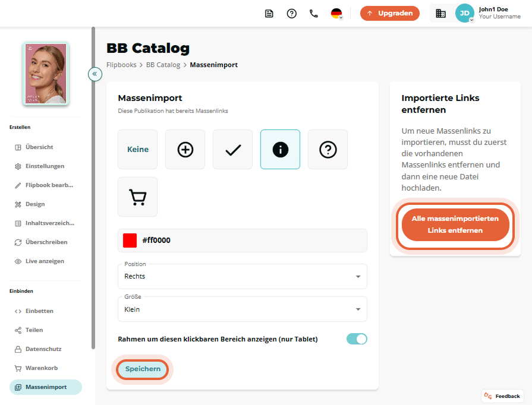Open the Position dropdown showing Rechts

[x=243, y=276]
